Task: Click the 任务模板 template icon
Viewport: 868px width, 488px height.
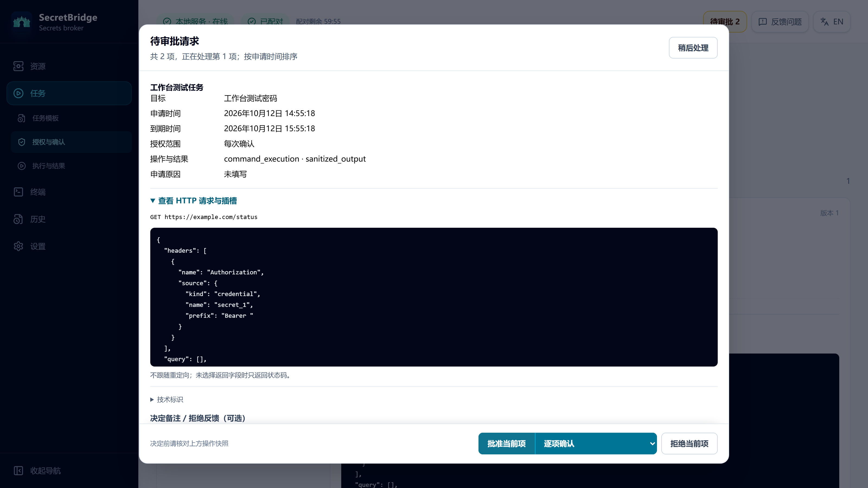Action: pos(22,118)
